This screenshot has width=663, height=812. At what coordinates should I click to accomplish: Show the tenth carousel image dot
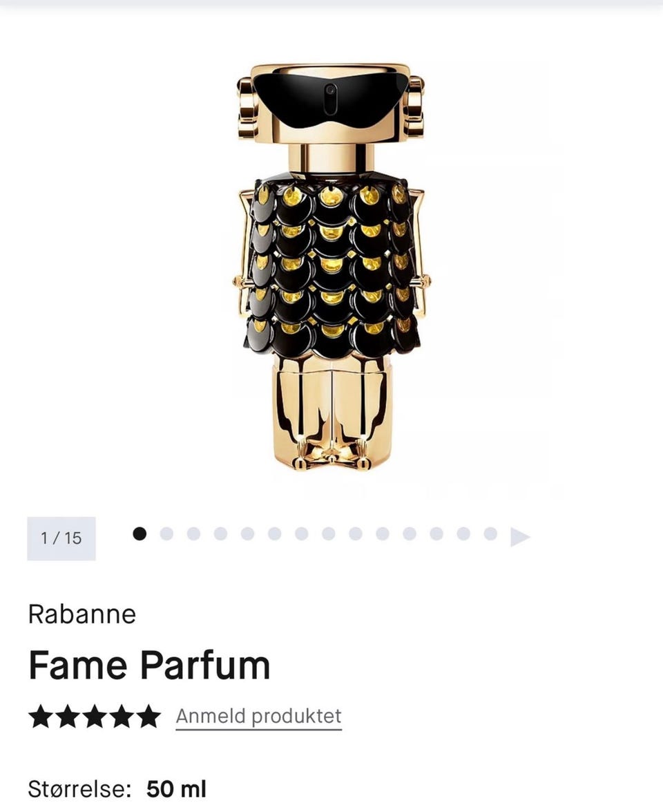(x=383, y=534)
